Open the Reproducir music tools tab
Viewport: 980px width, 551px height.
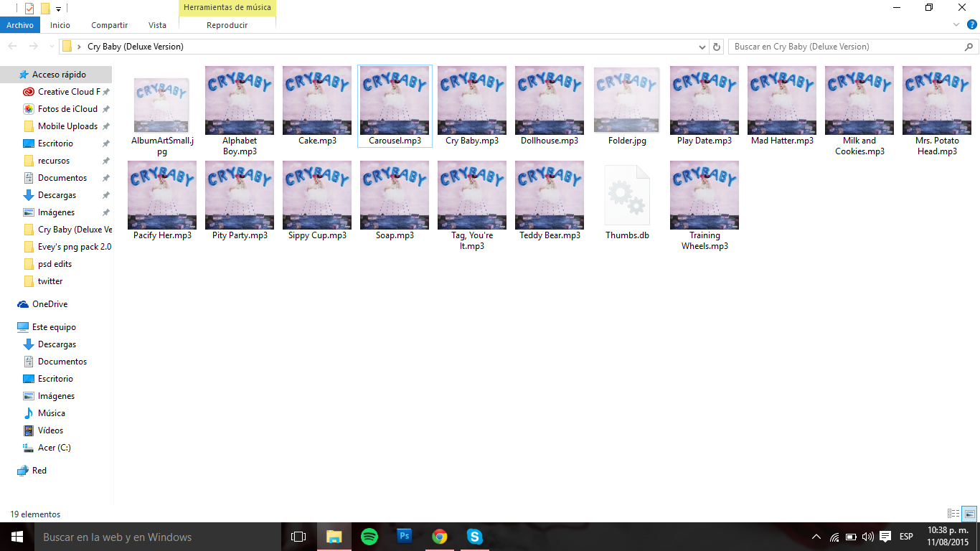tap(227, 25)
